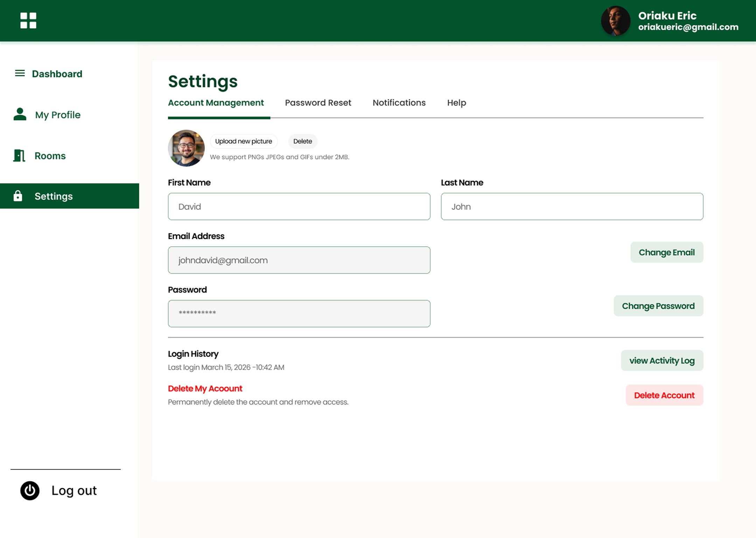Screen dimensions: 756x538
Task: Click the Change Password button
Action: [x=658, y=306]
